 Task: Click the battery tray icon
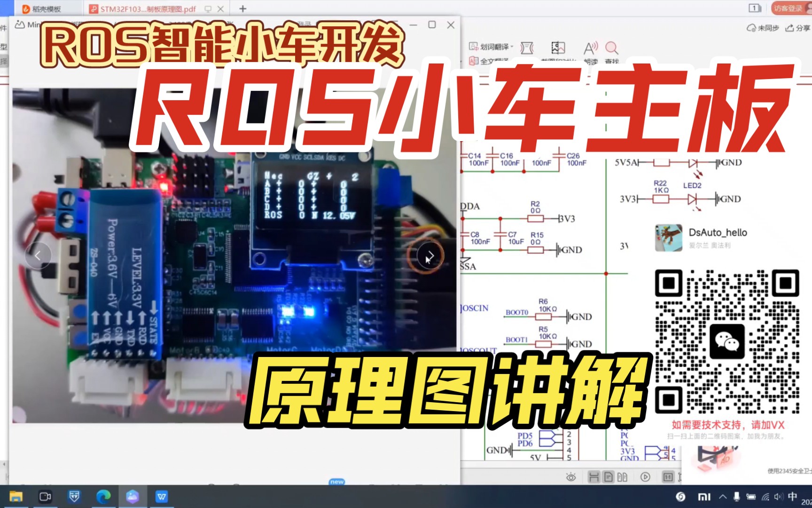click(x=751, y=496)
